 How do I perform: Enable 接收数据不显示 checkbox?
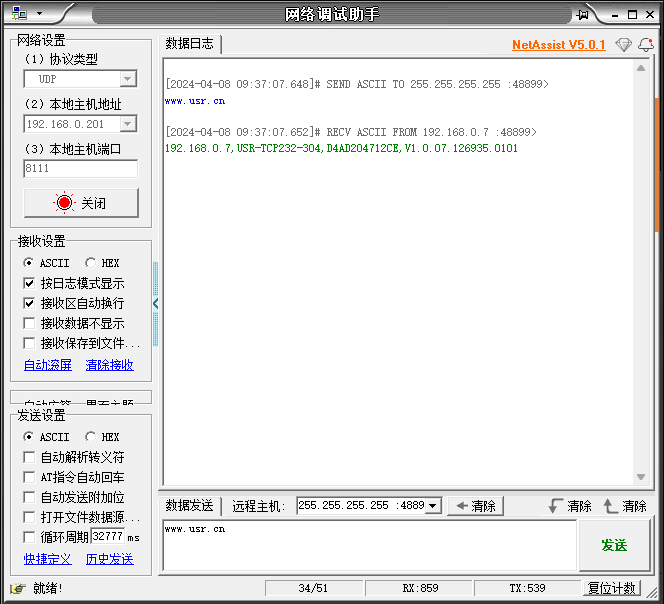point(29,323)
